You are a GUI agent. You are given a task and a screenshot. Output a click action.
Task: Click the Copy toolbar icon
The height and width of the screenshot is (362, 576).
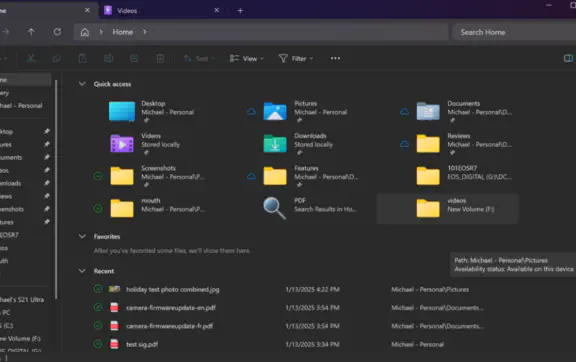coord(57,58)
